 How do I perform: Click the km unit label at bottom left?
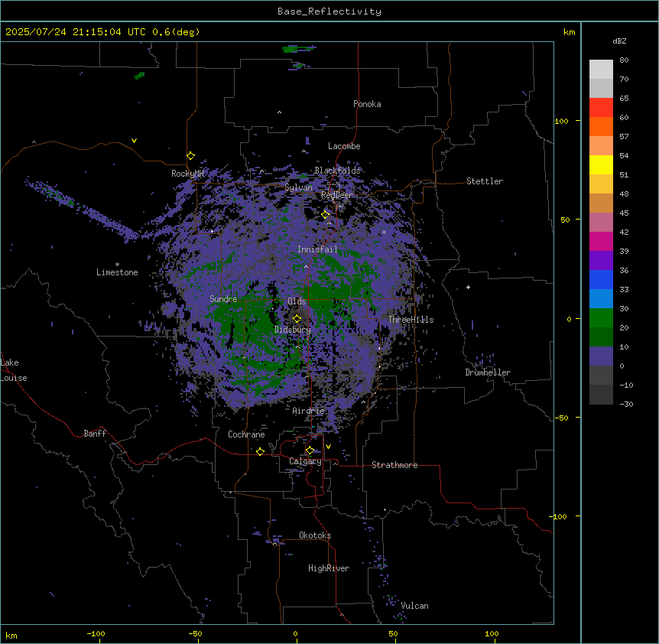(11, 636)
